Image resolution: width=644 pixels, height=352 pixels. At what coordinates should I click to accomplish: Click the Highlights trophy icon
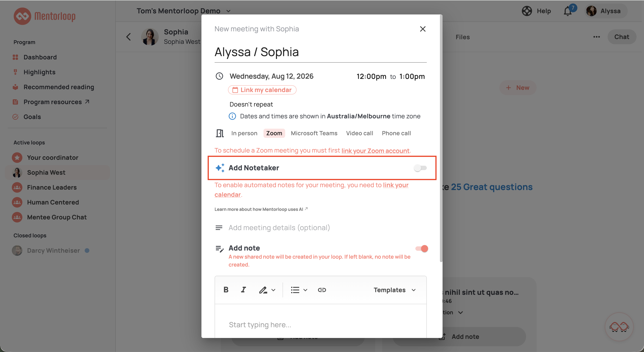click(15, 72)
